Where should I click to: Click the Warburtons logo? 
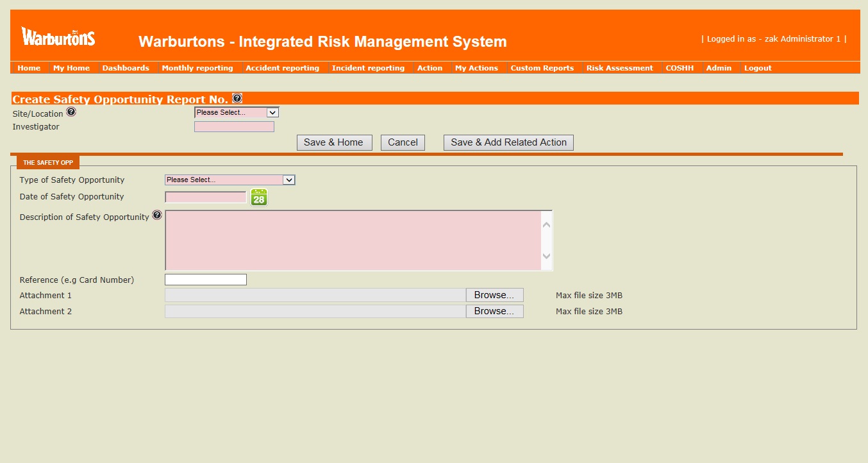point(58,37)
